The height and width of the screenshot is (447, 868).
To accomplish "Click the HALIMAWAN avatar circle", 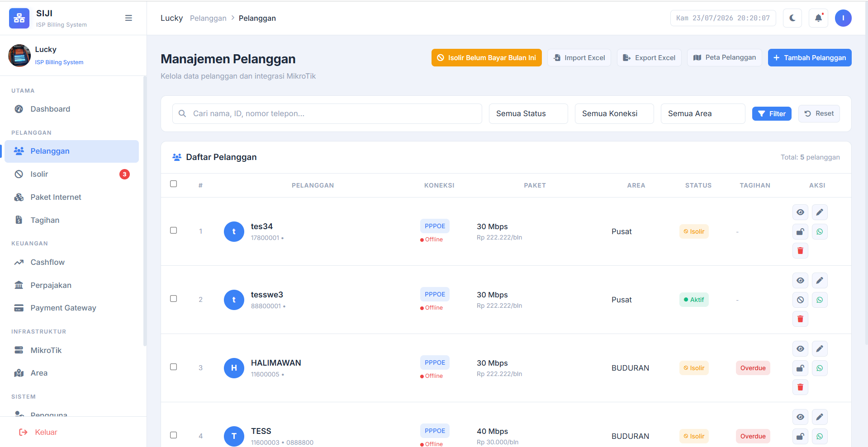I will [234, 368].
